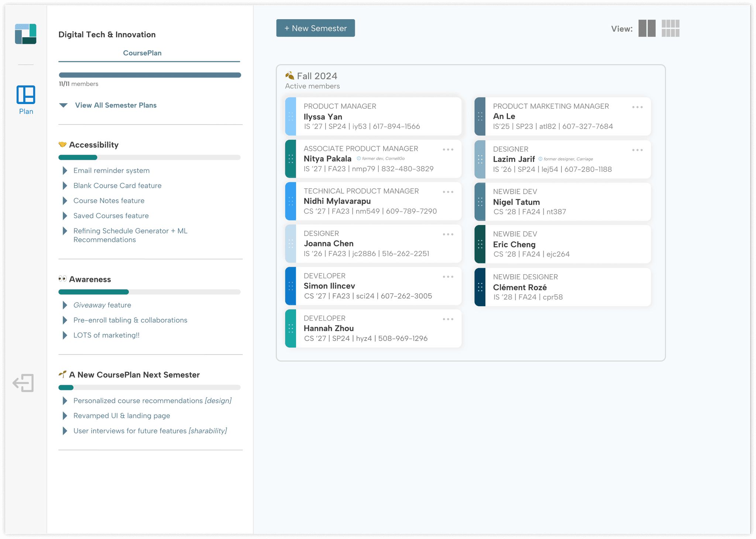The width and height of the screenshot is (756, 539).
Task: Click info icon beside Lazim Jarif
Action: (x=540, y=159)
